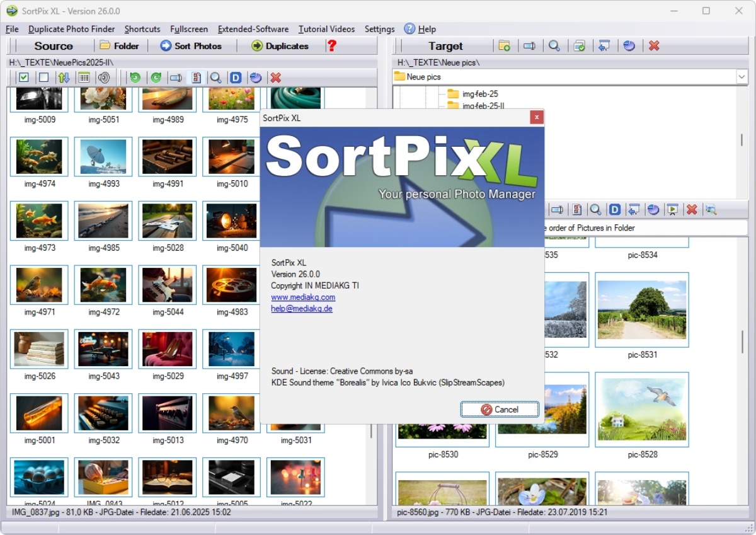Screen dimensions: 756x535
Task: Rotate right using green clockwise arrow icon
Action: [x=156, y=78]
